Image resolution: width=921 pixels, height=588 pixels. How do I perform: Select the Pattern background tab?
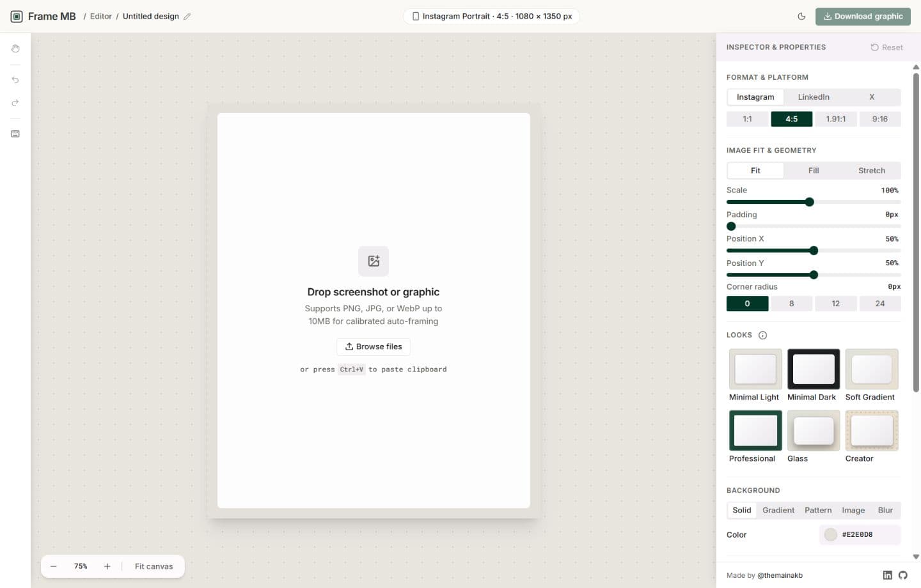[818, 510]
